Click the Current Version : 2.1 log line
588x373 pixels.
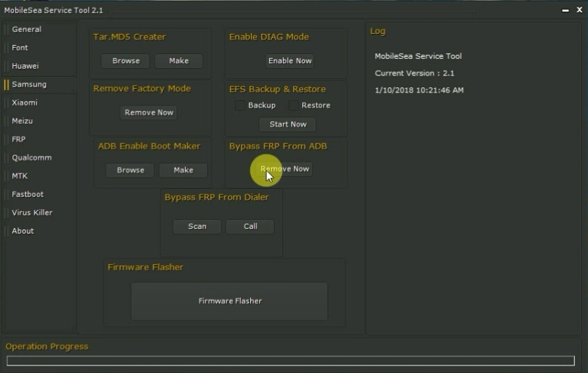(x=415, y=73)
